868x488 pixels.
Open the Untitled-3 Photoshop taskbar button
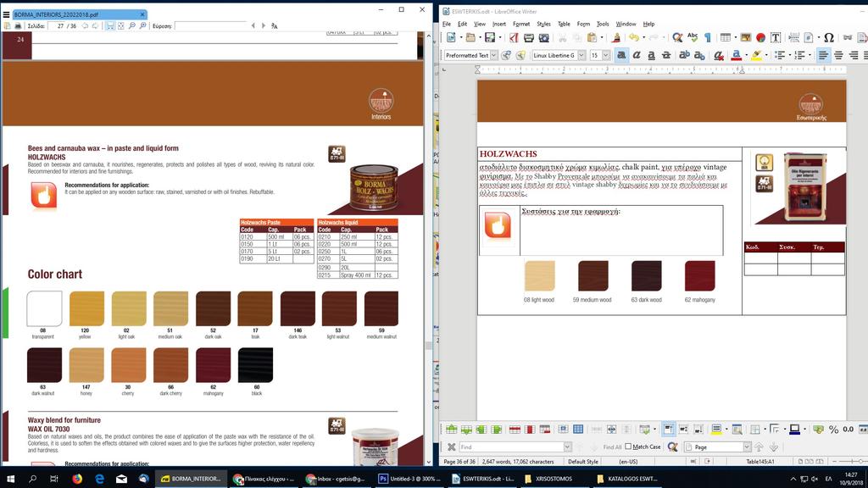coord(410,479)
